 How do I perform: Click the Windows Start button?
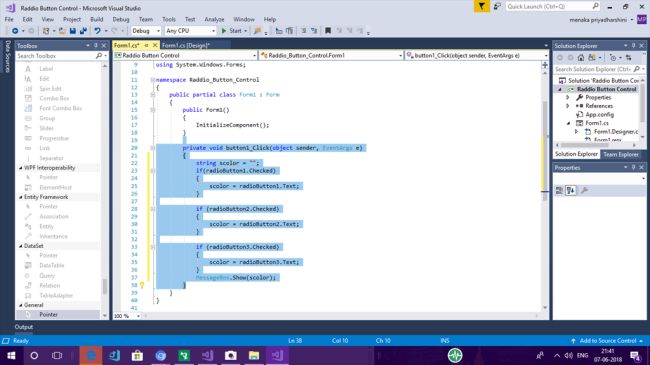click(11, 355)
